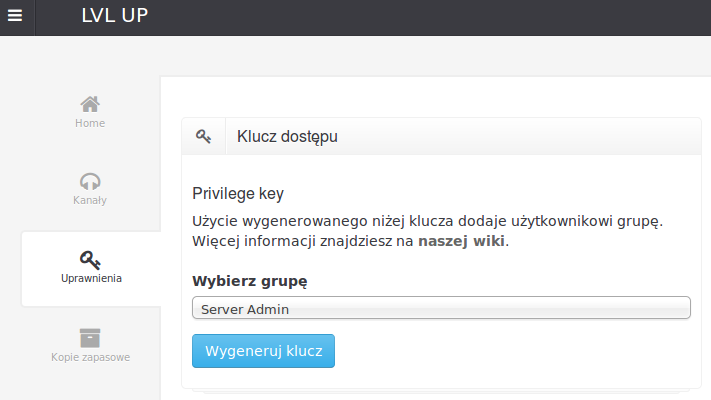Image resolution: width=711 pixels, height=400 pixels.
Task: Follow the naszej wiki link
Action: pos(462,241)
